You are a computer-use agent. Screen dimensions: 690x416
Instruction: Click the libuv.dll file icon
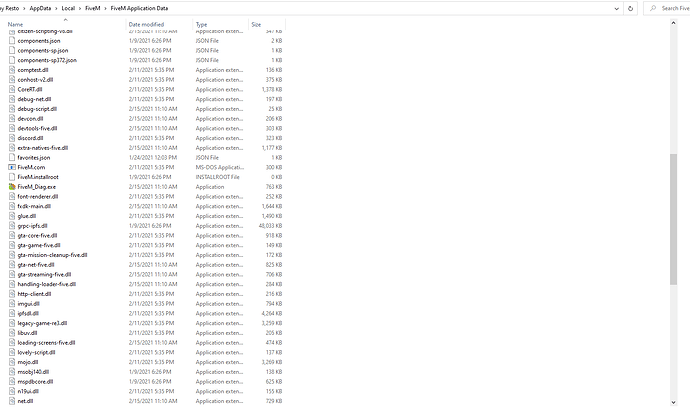pos(12,333)
